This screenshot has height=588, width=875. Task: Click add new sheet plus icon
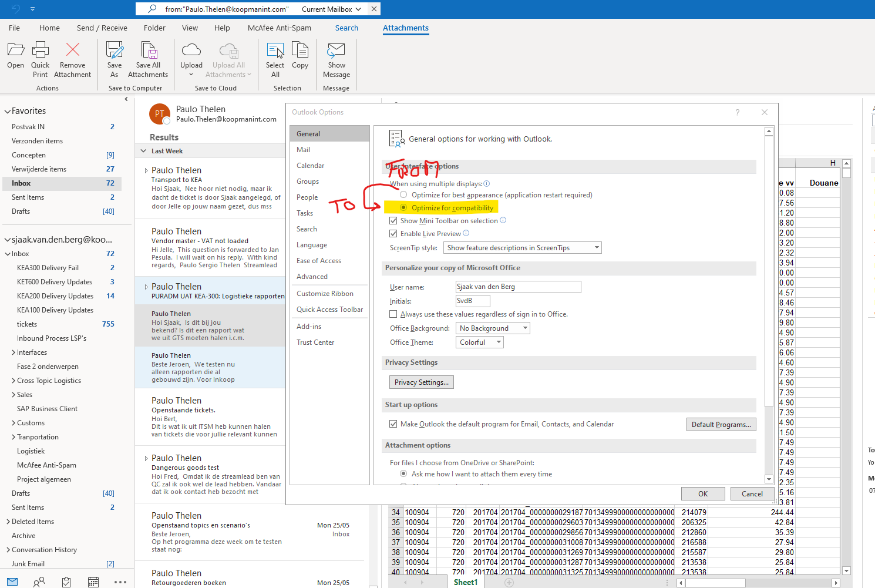pos(509,583)
